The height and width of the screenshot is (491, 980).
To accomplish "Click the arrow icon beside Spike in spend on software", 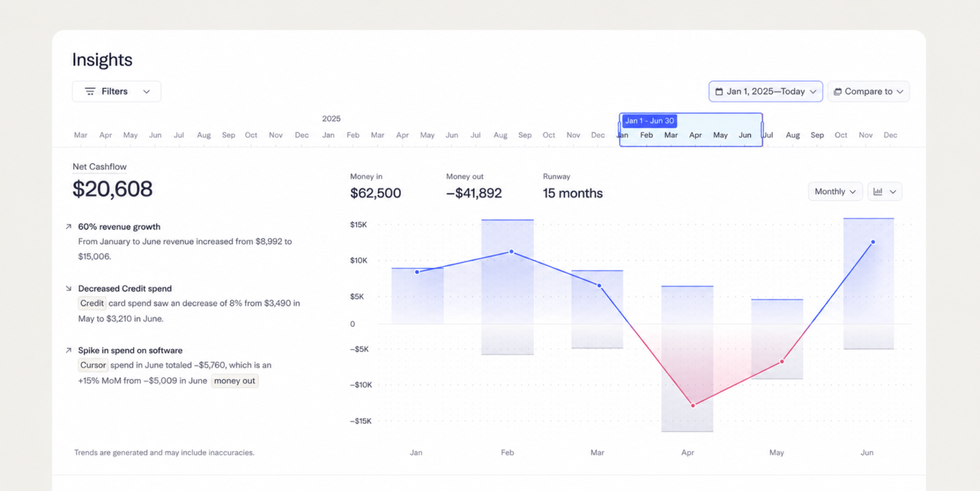I will pos(68,350).
